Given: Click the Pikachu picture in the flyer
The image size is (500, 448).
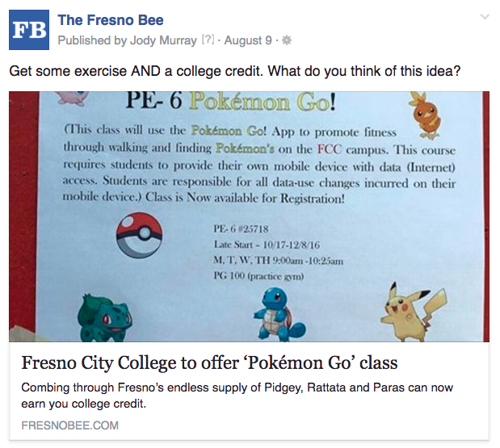Looking at the screenshot, I should [x=410, y=311].
